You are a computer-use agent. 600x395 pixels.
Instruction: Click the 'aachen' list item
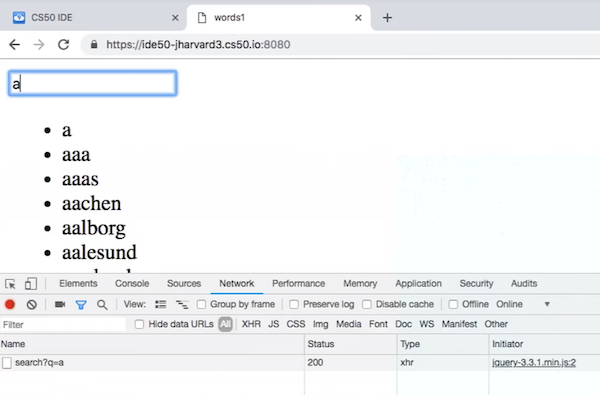[91, 204]
